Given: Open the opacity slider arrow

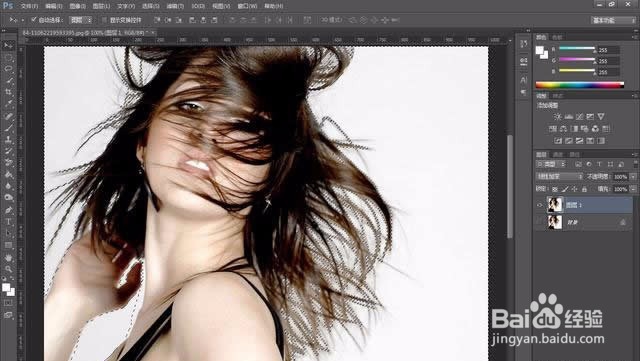Looking at the screenshot, I should click(633, 177).
